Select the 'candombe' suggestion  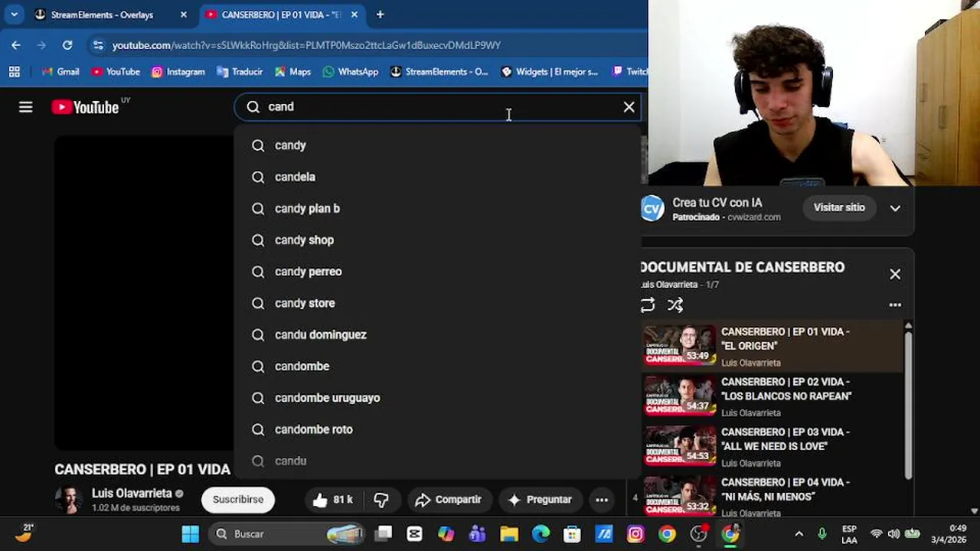437,367
